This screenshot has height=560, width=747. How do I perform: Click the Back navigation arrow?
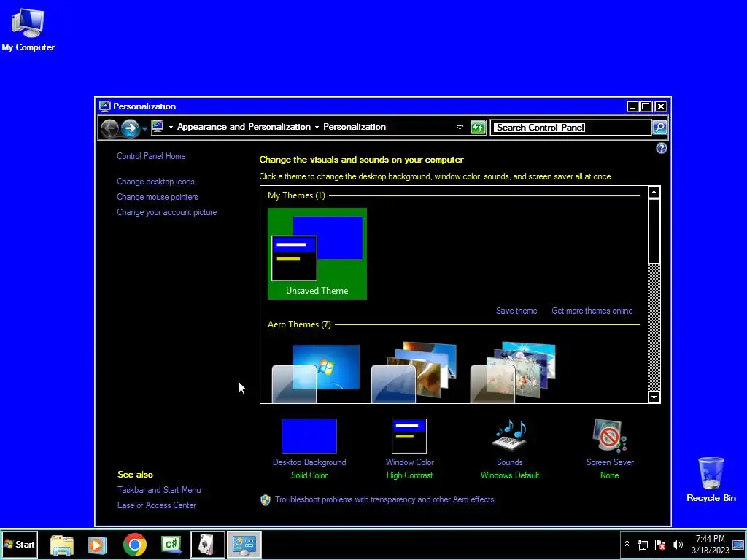(109, 128)
